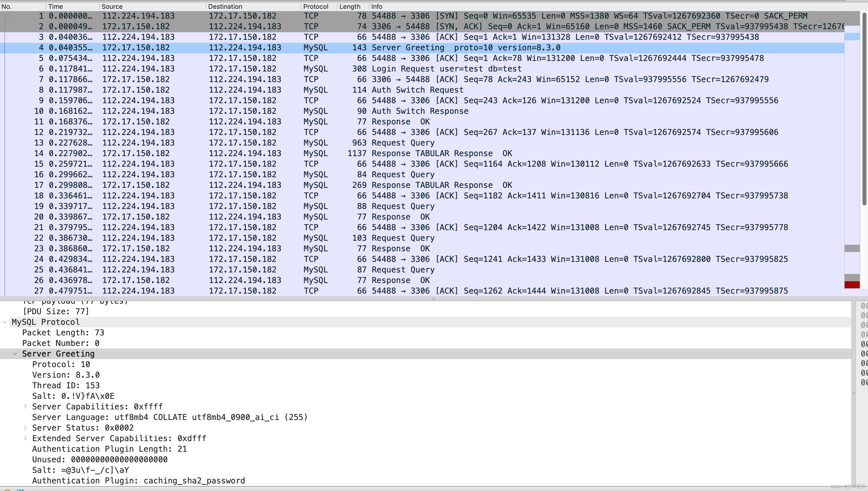The height and width of the screenshot is (491, 868).
Task: Select packet 25, Request Query length 87
Action: coord(422,270)
